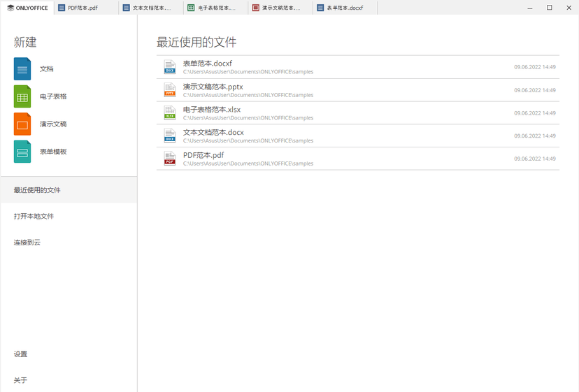Click the file icon for 表单范本.docxf

pos(170,67)
